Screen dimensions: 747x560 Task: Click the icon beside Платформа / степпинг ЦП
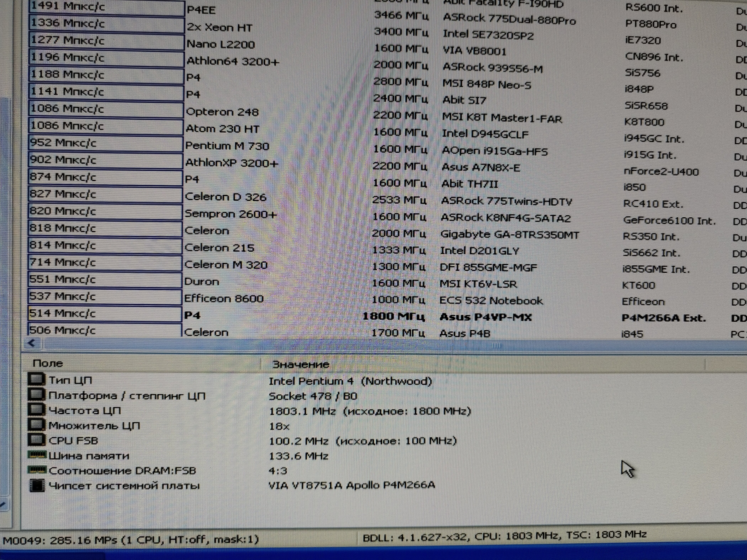click(x=36, y=394)
